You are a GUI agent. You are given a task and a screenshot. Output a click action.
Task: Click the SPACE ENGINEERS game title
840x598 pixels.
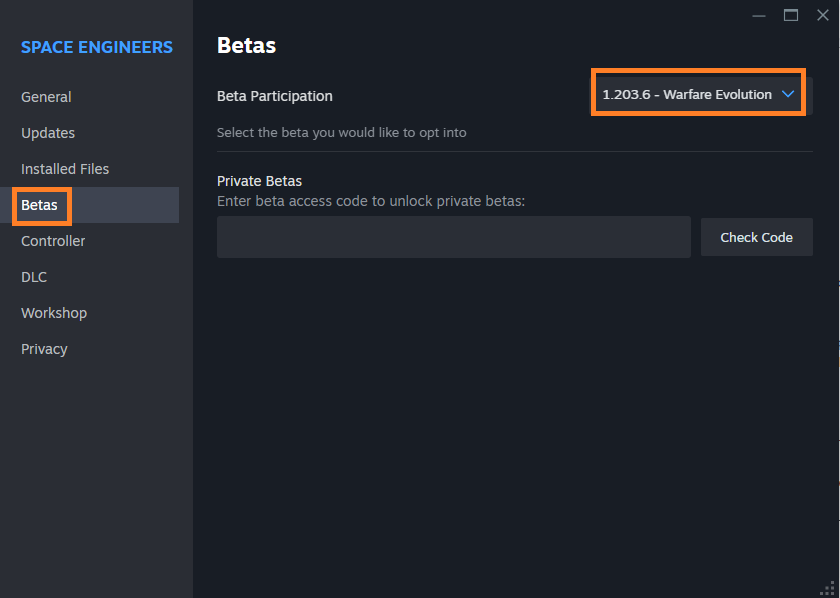coord(97,47)
